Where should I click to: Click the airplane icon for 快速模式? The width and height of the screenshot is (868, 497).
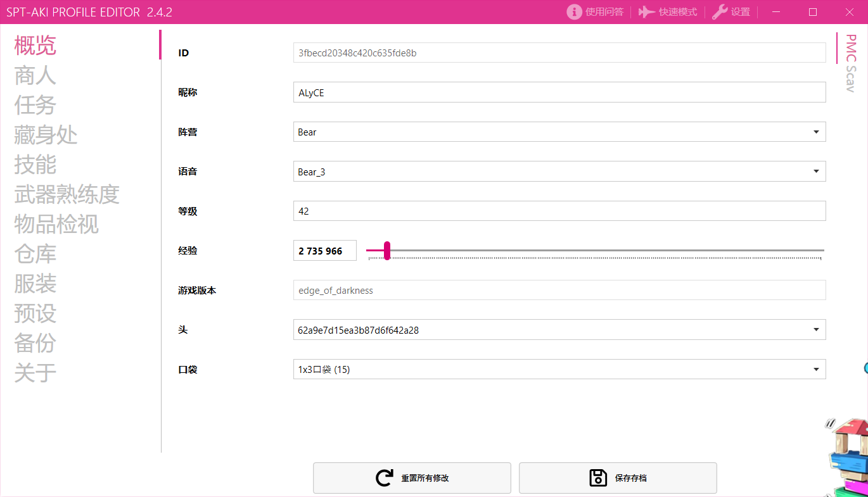click(x=646, y=12)
